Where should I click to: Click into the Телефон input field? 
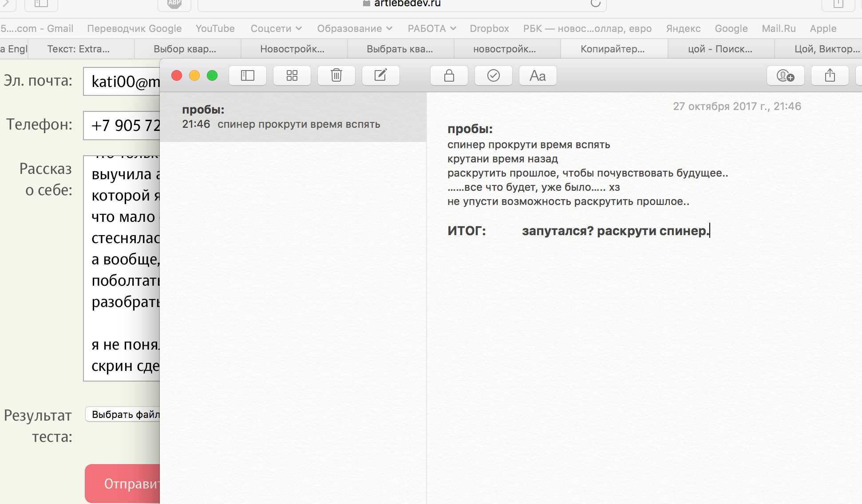tap(122, 126)
